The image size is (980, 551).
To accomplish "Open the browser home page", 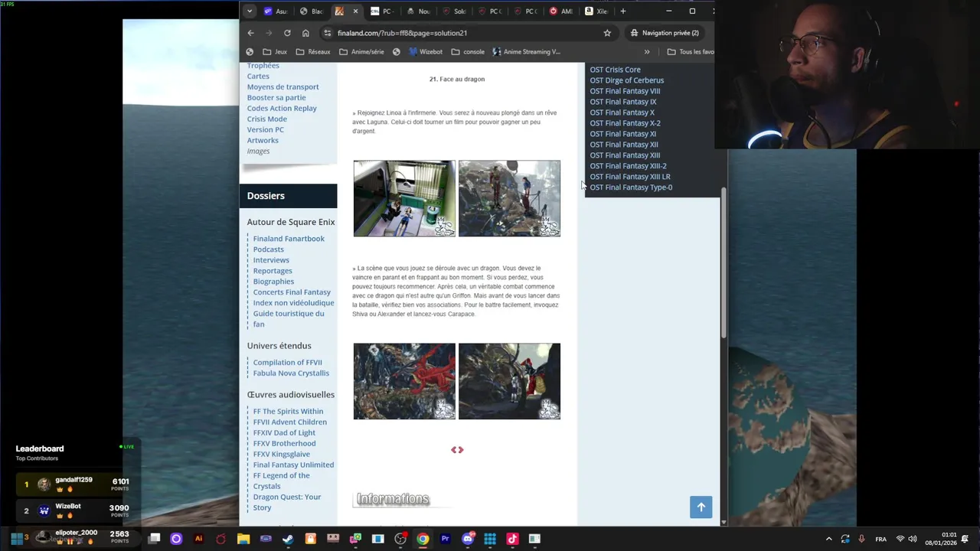I will [305, 33].
